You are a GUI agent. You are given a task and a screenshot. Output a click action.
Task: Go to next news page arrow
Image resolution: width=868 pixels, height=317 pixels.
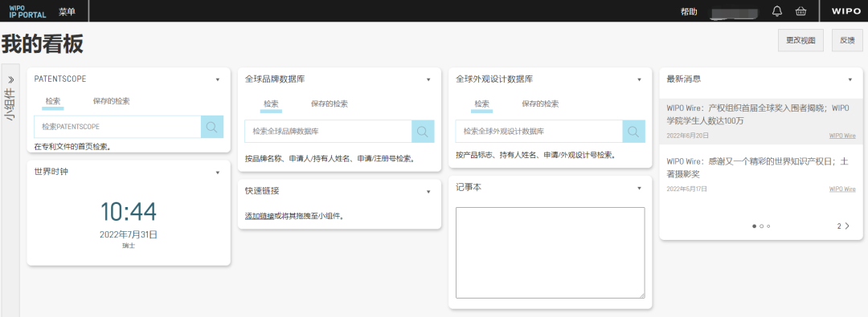click(x=847, y=226)
